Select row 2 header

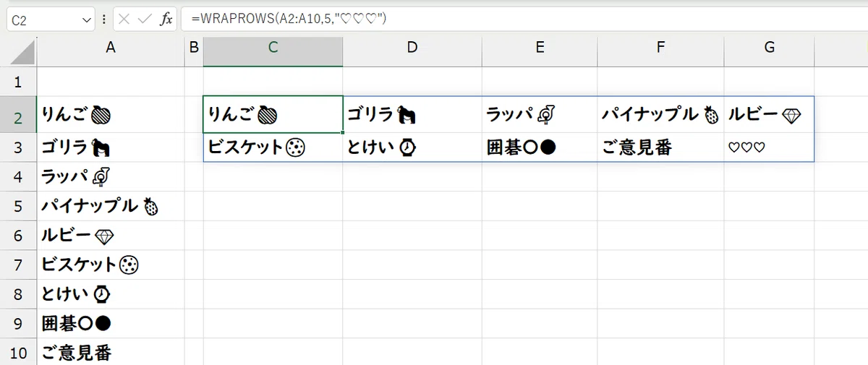point(18,115)
